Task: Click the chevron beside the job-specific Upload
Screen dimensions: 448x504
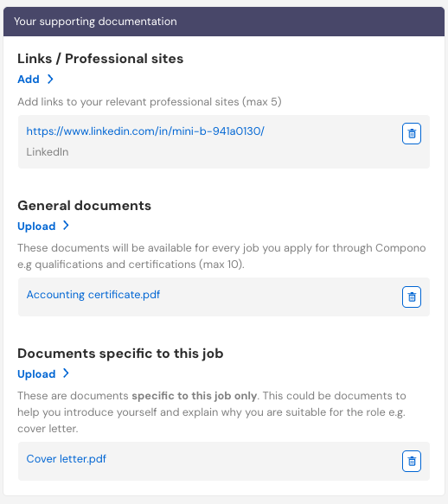Action: pyautogui.click(x=66, y=373)
